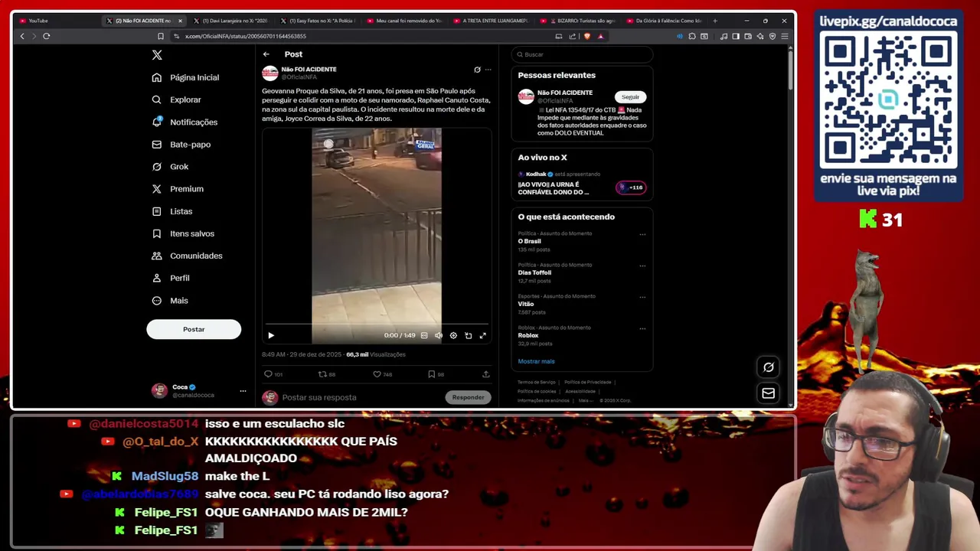Click the browser bookmark page icon

tap(160, 36)
